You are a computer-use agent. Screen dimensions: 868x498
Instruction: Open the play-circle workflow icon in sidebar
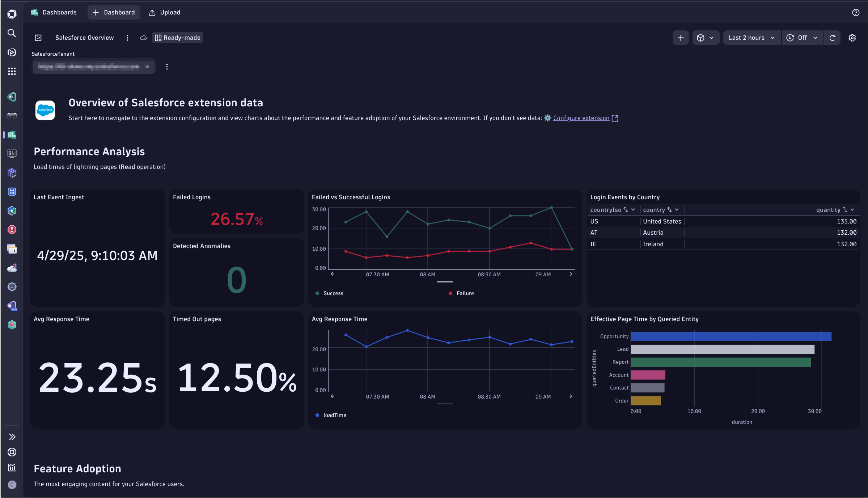pyautogui.click(x=12, y=52)
